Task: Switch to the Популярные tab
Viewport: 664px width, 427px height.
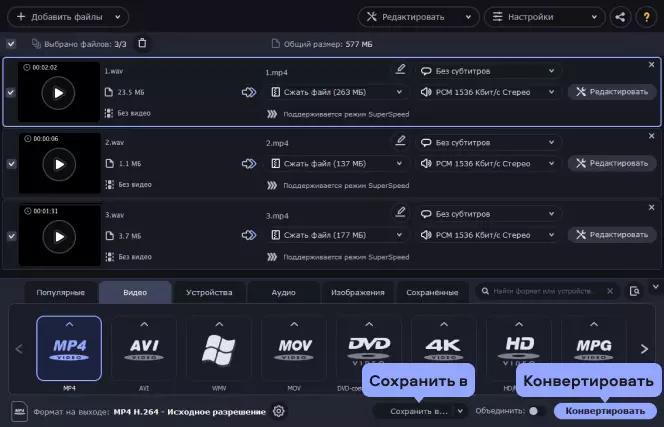Action: [x=61, y=292]
